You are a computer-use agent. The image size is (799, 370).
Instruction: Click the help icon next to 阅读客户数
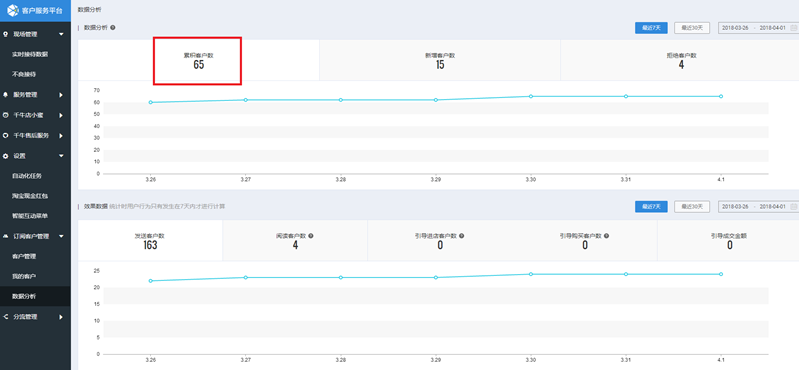(310, 236)
